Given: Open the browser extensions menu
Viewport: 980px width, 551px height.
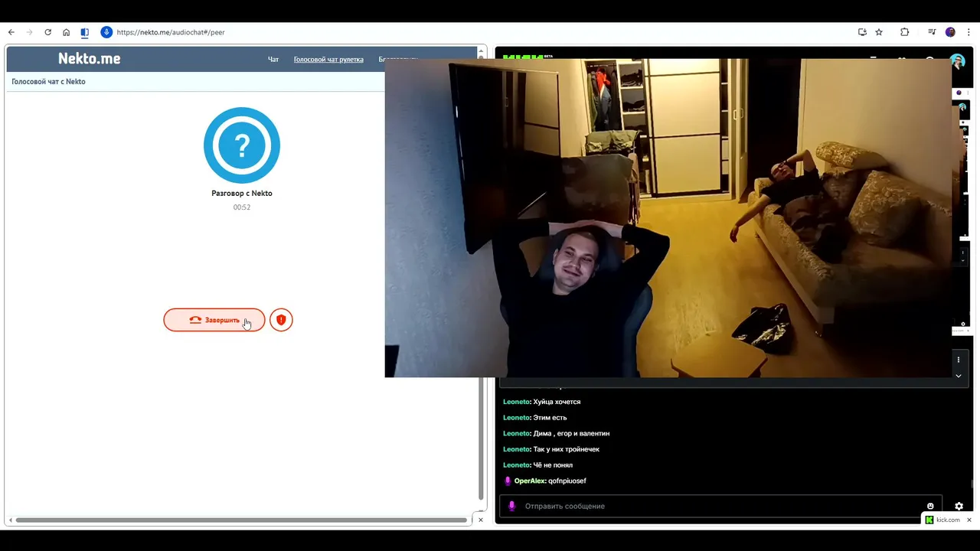Looking at the screenshot, I should click(905, 32).
